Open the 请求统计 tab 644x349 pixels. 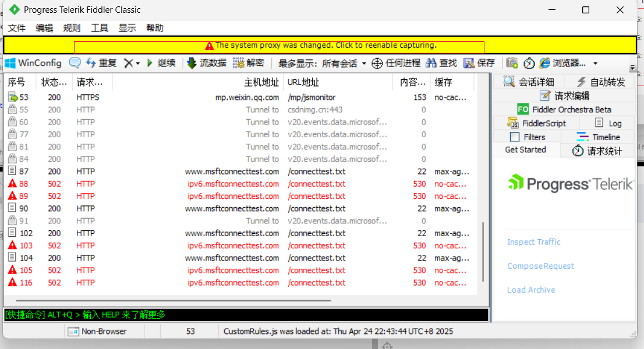597,151
